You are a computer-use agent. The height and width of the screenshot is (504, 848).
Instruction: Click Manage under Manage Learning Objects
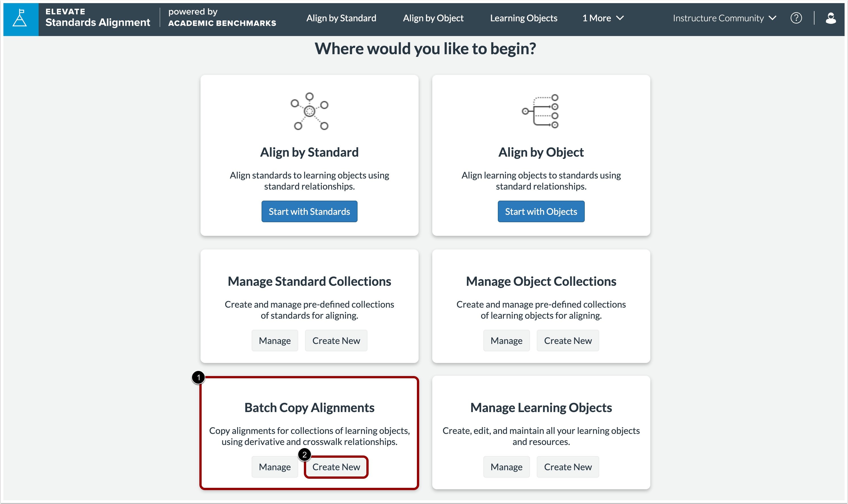coord(506,467)
